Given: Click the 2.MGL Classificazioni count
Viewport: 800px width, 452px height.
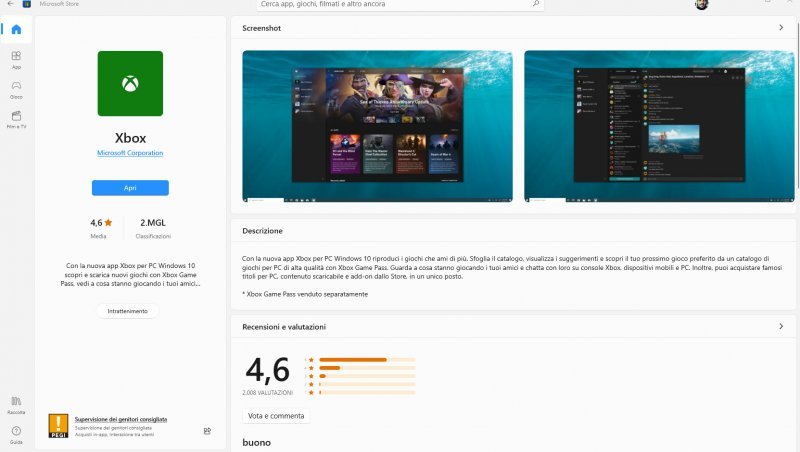Looking at the screenshot, I should click(153, 228).
